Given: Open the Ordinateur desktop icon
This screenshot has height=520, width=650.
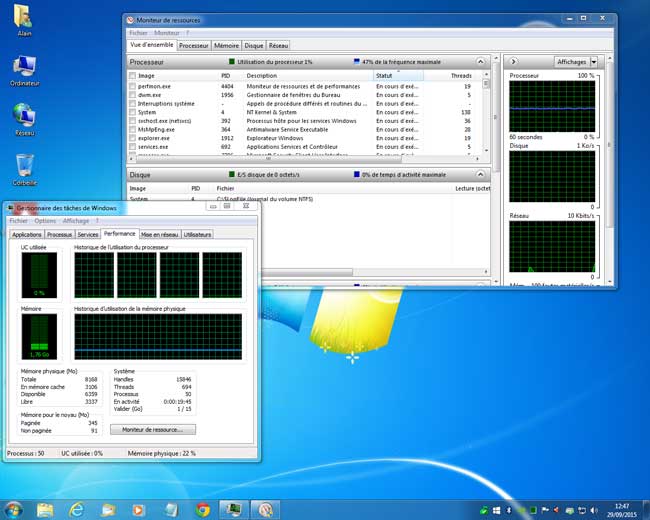Looking at the screenshot, I should click(x=24, y=70).
